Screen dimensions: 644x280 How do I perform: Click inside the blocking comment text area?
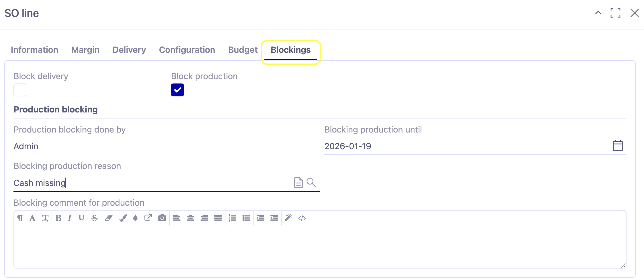click(x=320, y=247)
